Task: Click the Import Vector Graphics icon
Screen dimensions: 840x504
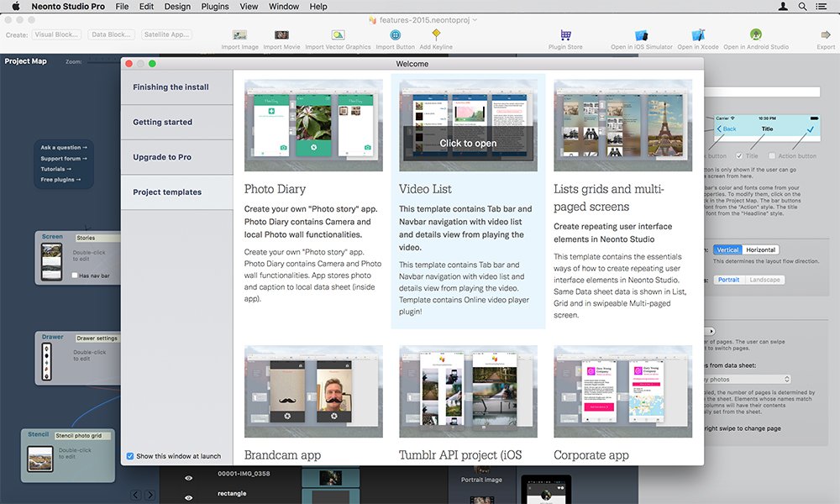Action: 338,34
